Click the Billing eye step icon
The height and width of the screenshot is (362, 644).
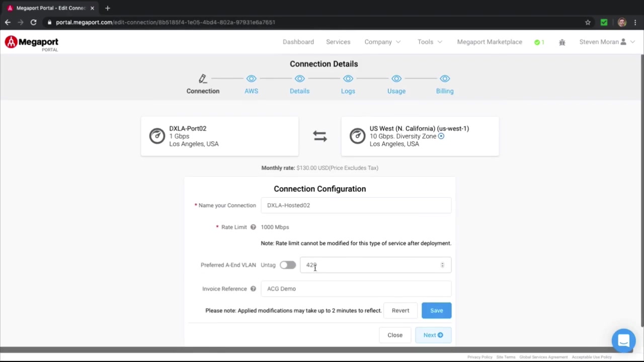pyautogui.click(x=444, y=78)
